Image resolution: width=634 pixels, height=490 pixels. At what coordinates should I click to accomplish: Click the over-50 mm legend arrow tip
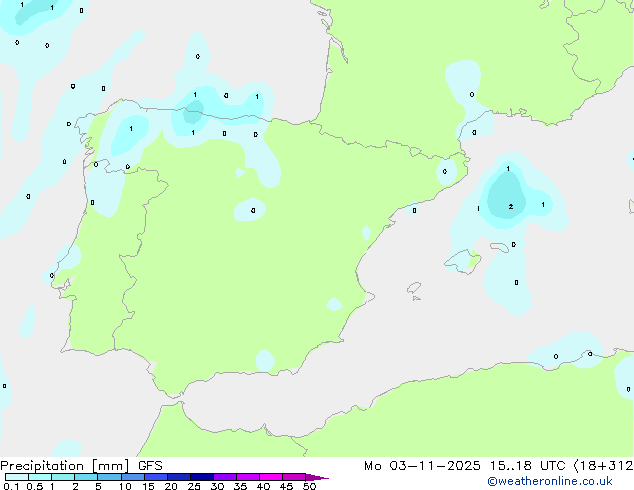coord(317,477)
